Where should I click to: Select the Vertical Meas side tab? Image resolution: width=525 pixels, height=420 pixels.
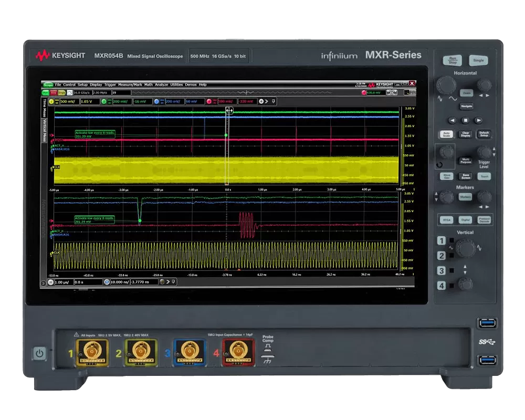pyautogui.click(x=44, y=130)
